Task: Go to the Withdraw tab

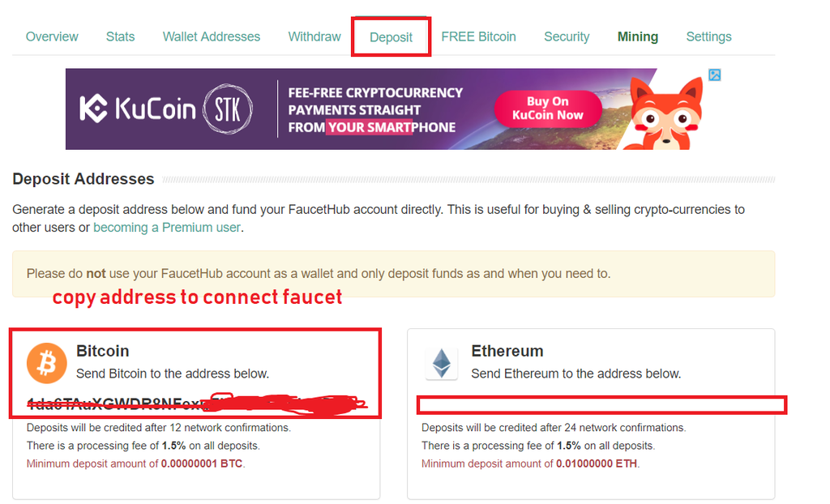Action: coord(314,36)
